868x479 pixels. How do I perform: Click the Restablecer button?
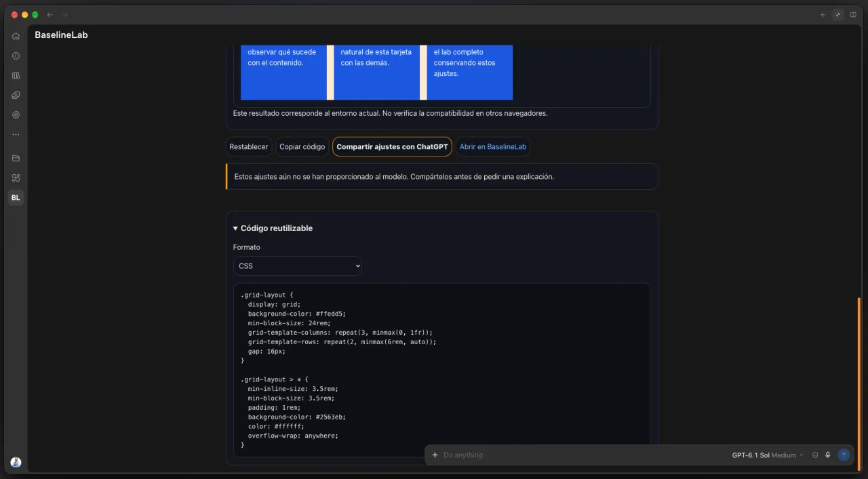click(249, 146)
